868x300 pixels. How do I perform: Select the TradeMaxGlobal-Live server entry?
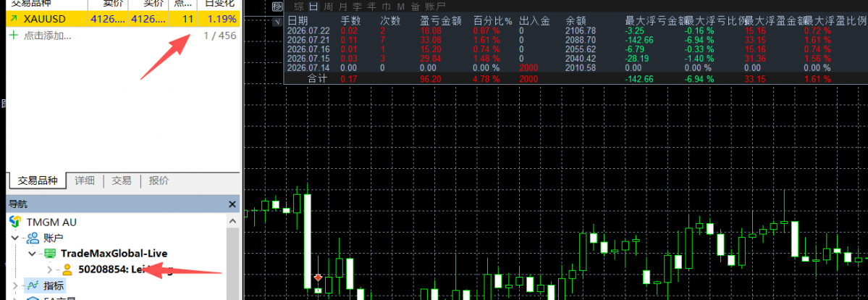[114, 254]
